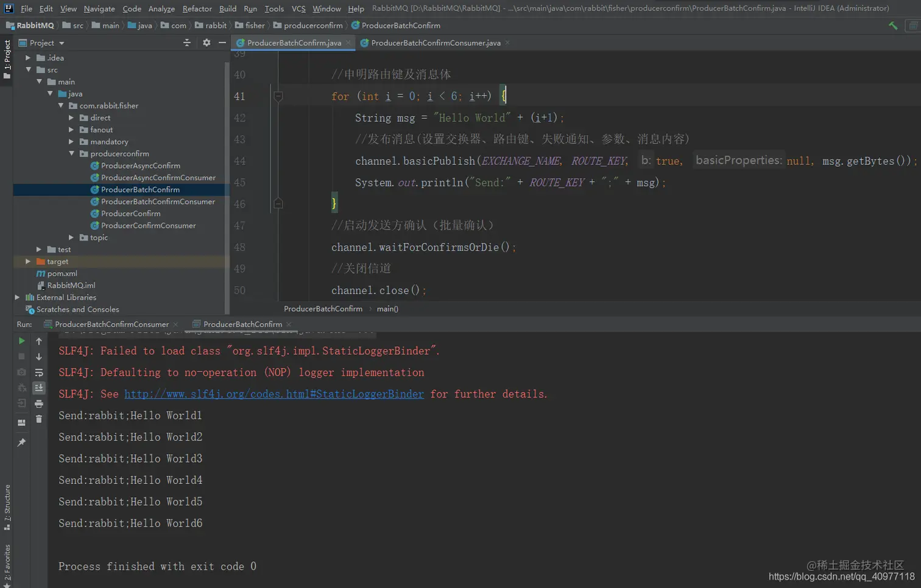Screen dimensions: 921x588
Task: Hide the Project panel with minus icon
Action: 222,43
